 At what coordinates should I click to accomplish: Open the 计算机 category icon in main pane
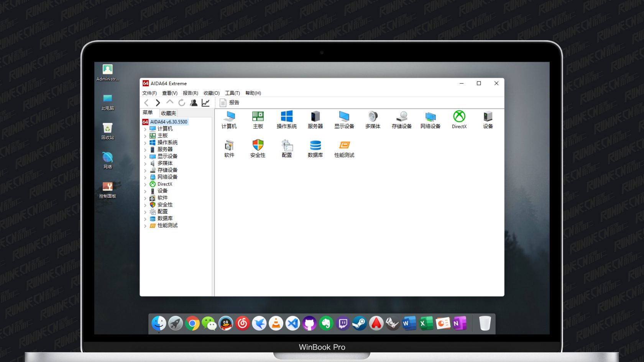coord(229,120)
